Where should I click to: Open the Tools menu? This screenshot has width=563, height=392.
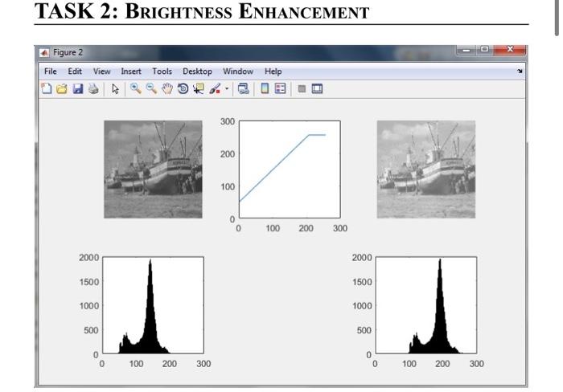162,71
